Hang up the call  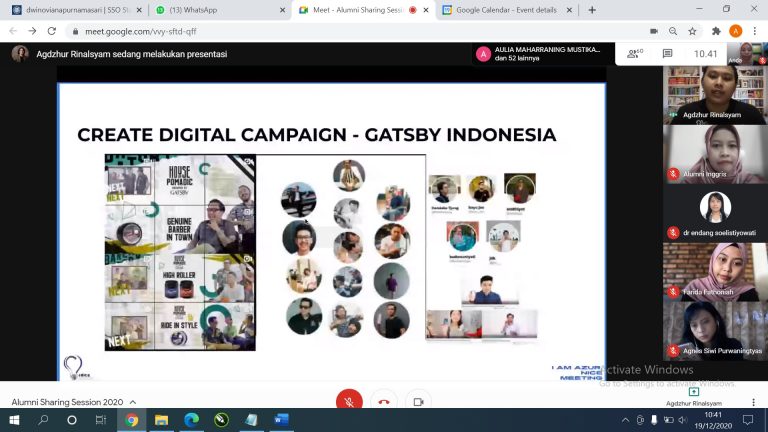pos(384,401)
